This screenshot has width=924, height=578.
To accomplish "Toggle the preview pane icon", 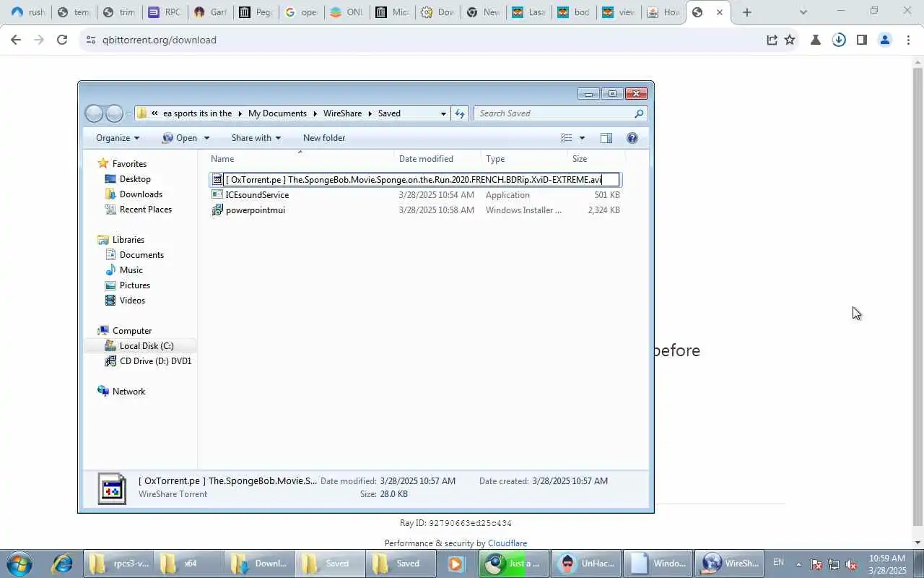I will point(606,138).
